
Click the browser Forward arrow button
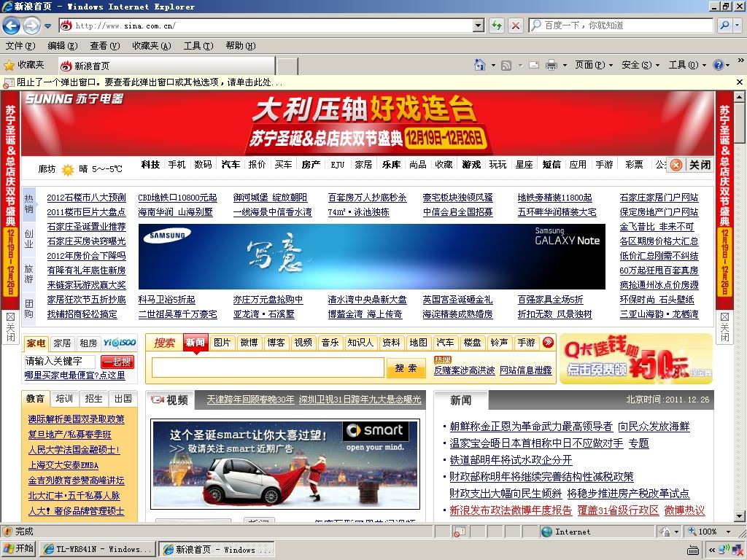tap(31, 26)
